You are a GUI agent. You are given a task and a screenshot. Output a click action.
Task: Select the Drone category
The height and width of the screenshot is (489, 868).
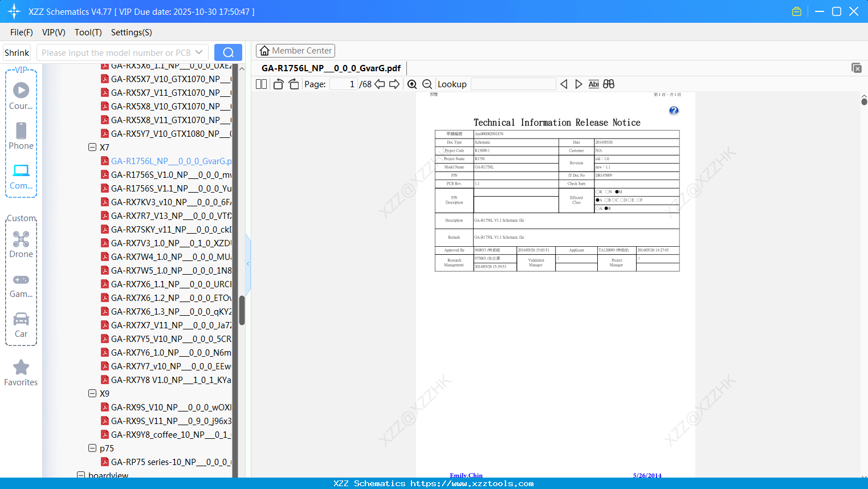click(x=21, y=244)
